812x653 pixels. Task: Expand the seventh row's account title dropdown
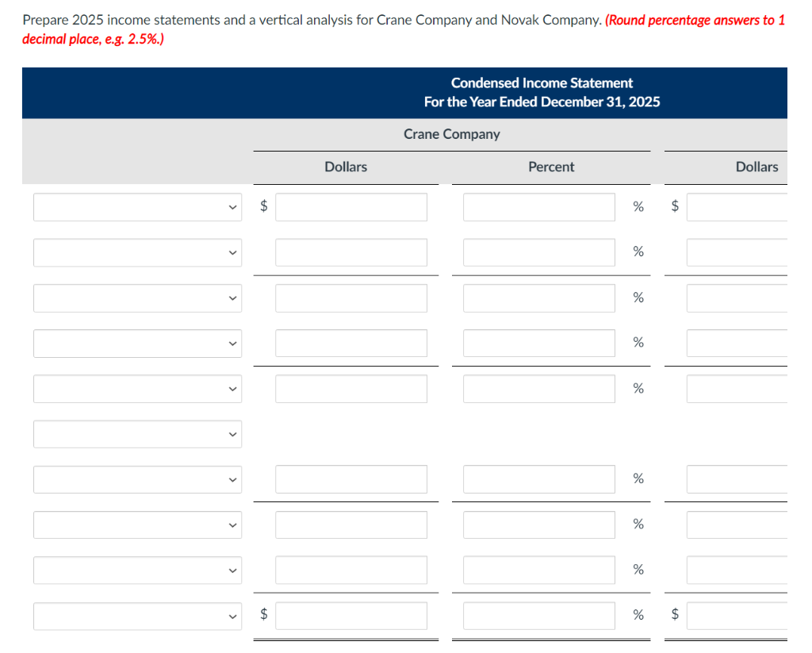(137, 479)
